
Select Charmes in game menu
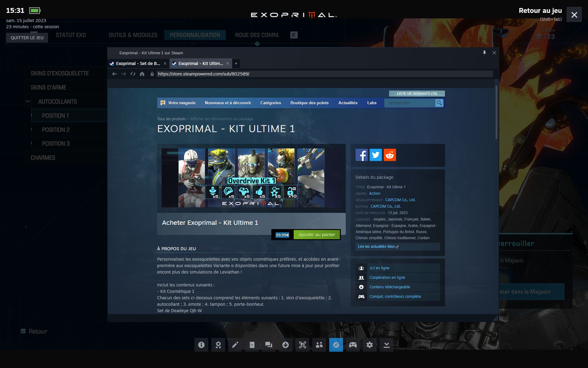point(66,158)
